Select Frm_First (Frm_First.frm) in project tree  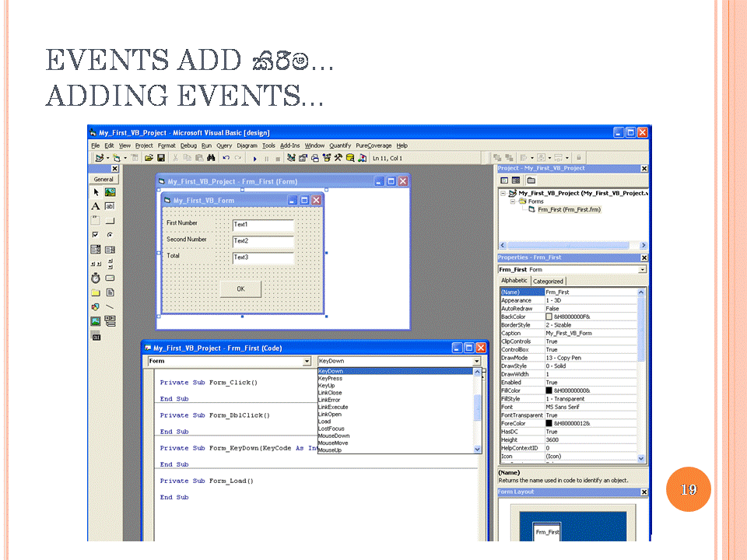tap(569, 209)
